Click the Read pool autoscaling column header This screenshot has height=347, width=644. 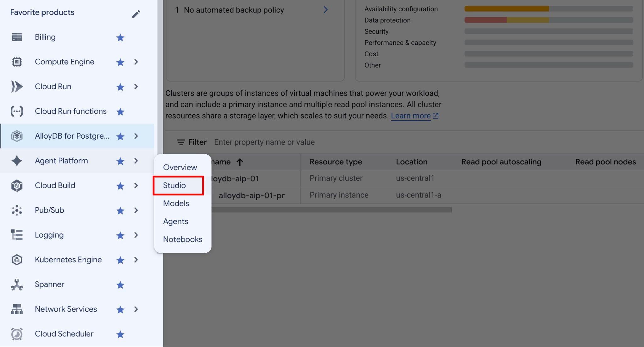[x=501, y=162]
